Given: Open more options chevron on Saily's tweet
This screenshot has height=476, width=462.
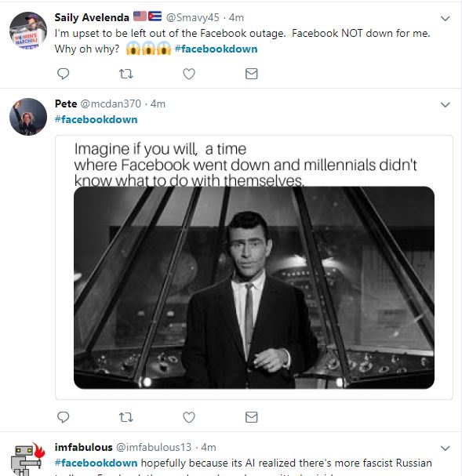Looking at the screenshot, I should pyautogui.click(x=445, y=19).
